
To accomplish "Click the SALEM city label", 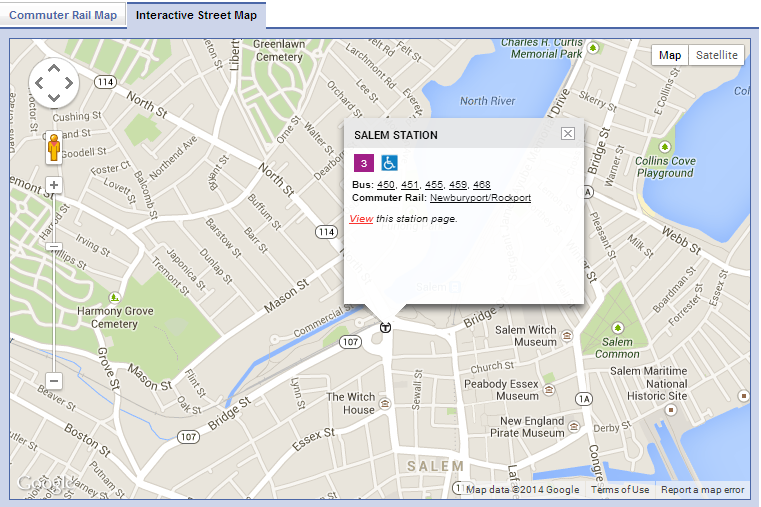I will [x=435, y=466].
